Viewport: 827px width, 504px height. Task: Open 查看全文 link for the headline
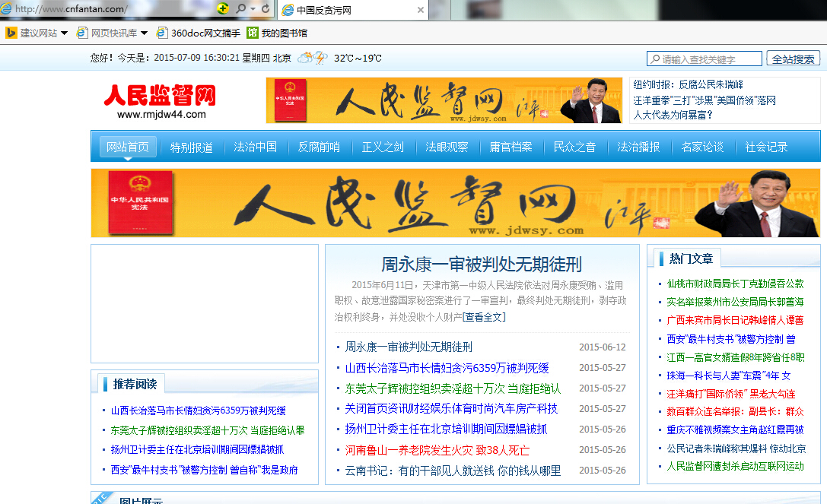484,316
